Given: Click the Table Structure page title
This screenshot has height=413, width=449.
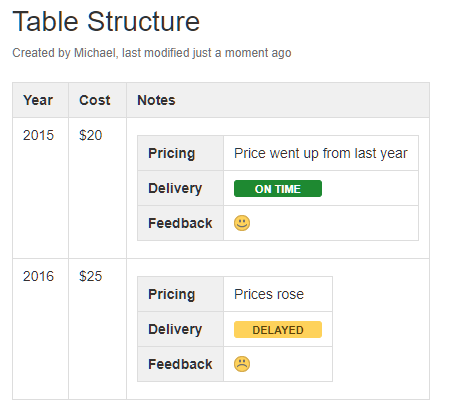Looking at the screenshot, I should click(x=106, y=22).
